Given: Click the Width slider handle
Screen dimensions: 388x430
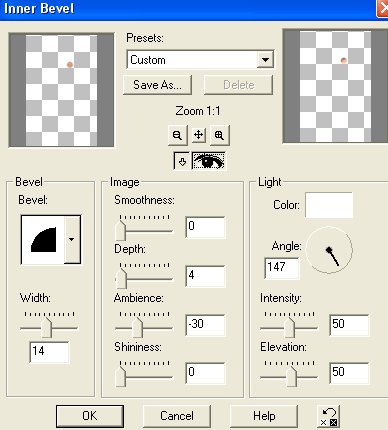Looking at the screenshot, I should click(47, 327).
